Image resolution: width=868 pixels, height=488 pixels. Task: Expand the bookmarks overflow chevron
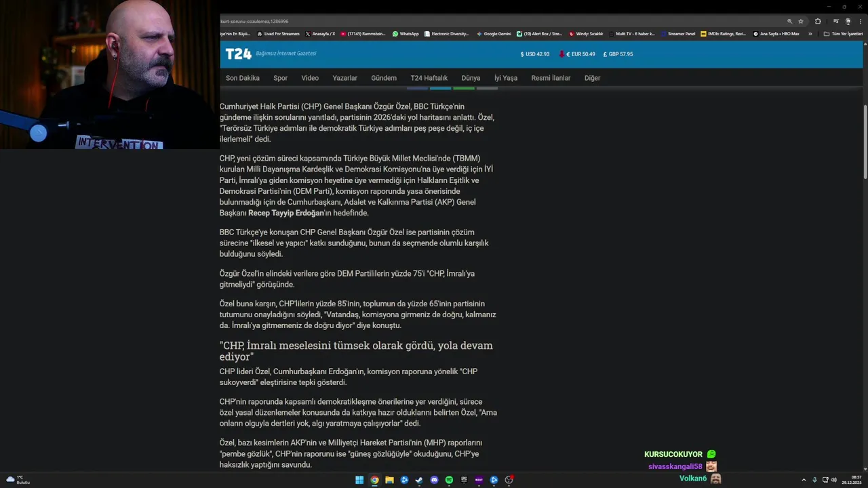[x=810, y=34]
